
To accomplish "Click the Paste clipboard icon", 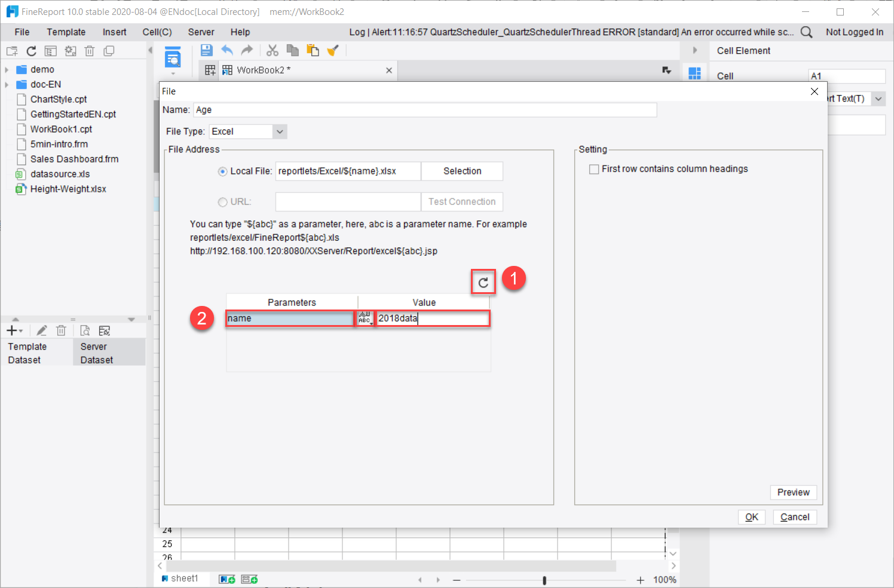I will pos(313,50).
